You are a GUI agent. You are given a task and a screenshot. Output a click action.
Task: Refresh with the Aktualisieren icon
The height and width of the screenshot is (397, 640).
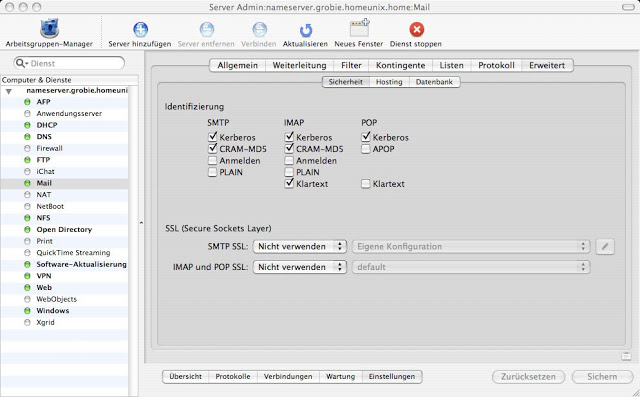click(x=305, y=30)
